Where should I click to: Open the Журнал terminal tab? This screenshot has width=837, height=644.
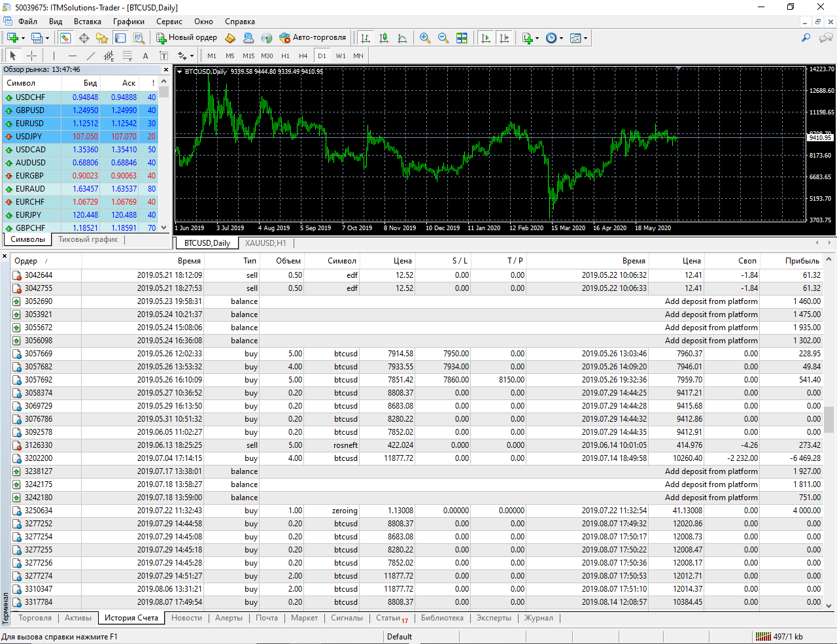[539, 618]
